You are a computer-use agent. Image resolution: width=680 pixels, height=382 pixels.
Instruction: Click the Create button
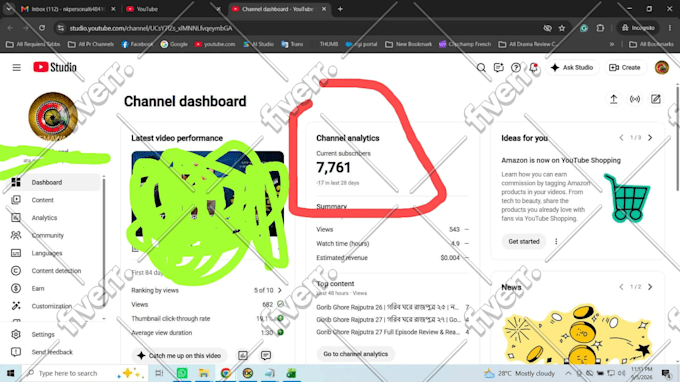[625, 68]
